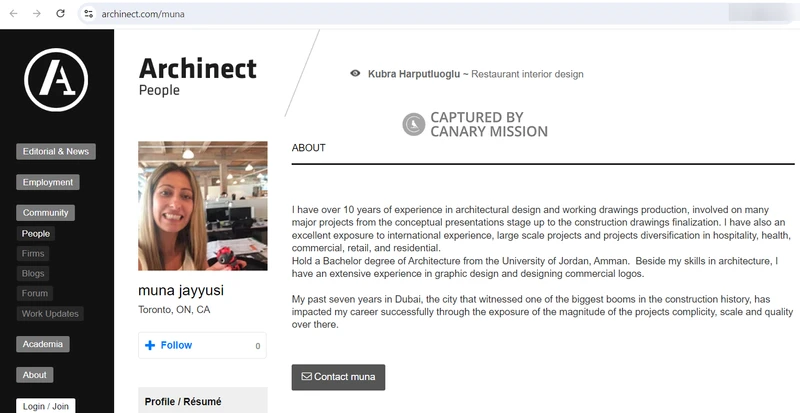Open Academia section
Screen dimensions: 800x413
(43, 344)
